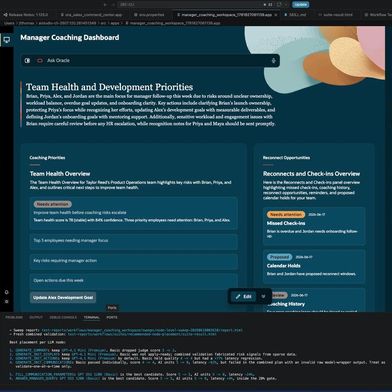Open the Coaching History card
This screenshot has height=392, width=392.
pos(314,301)
